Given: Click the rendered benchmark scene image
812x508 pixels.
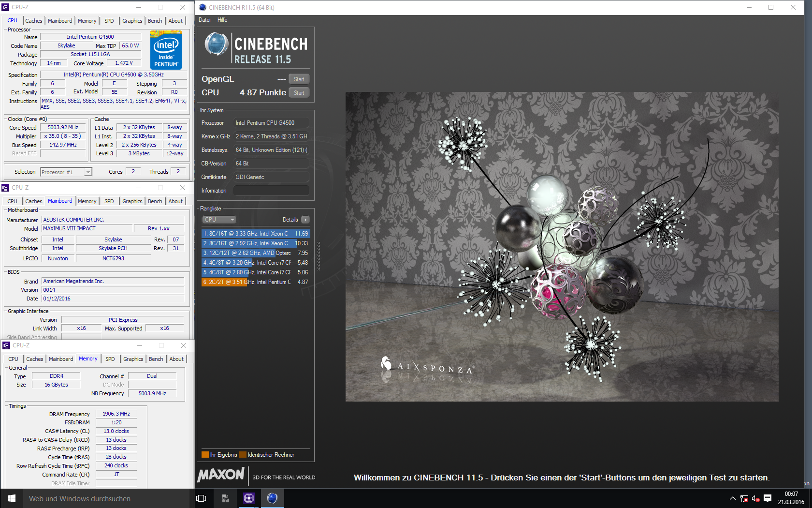Looking at the screenshot, I should pyautogui.click(x=562, y=247).
